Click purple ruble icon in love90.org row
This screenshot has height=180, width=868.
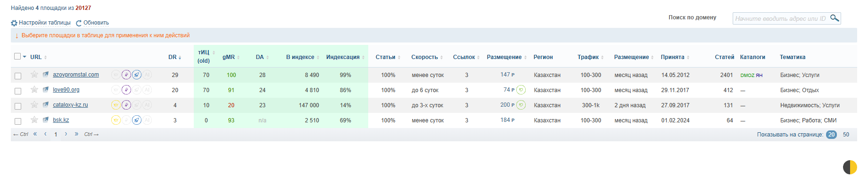[126, 90]
